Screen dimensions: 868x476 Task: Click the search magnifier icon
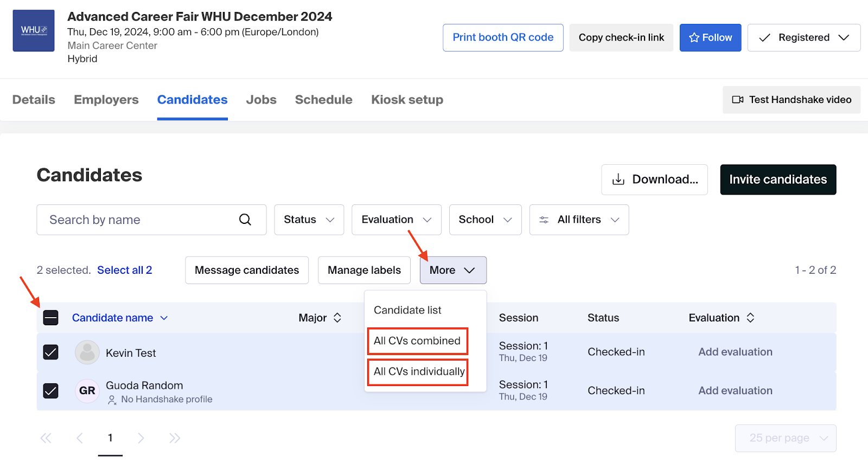pos(245,220)
